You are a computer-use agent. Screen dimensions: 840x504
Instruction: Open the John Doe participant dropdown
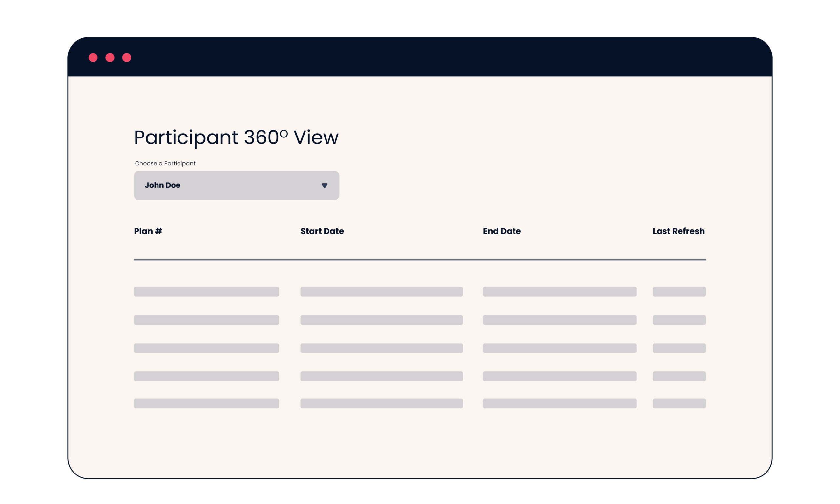(236, 185)
